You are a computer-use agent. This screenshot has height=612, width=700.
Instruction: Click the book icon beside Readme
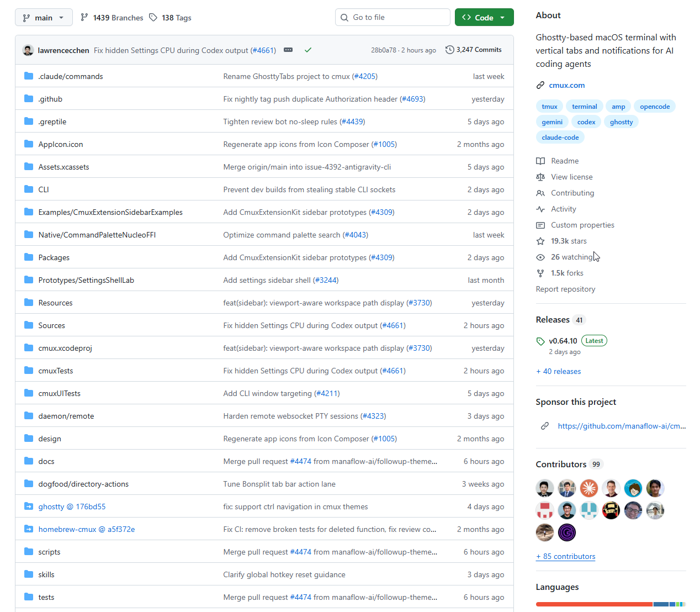pos(540,161)
